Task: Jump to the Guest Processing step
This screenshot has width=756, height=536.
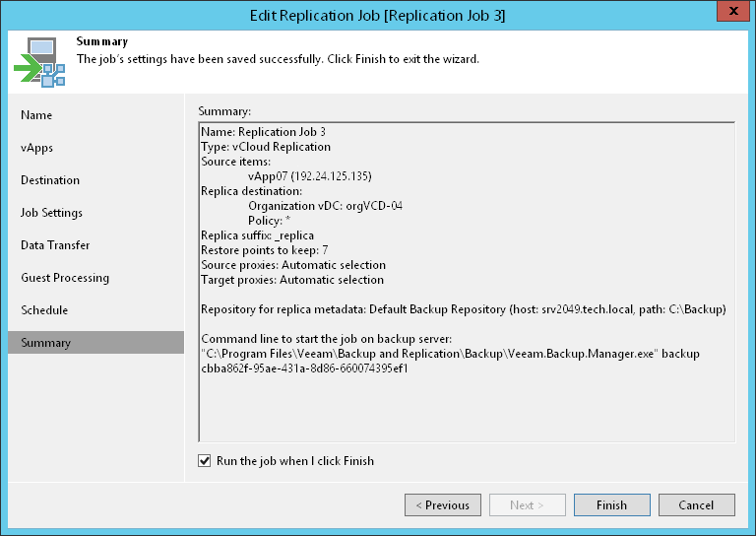Action: tap(65, 278)
